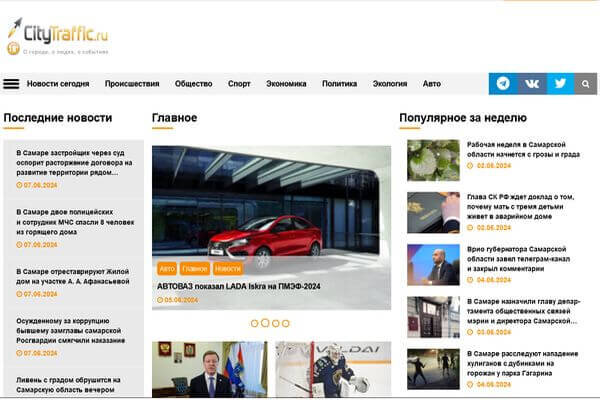Open the Экология section
This screenshot has width=600, height=400.
pyautogui.click(x=390, y=84)
